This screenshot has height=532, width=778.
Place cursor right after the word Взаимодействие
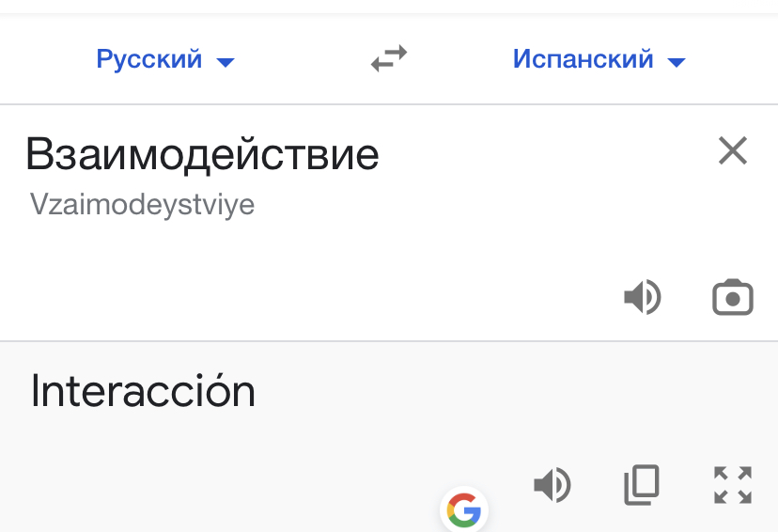click(381, 155)
